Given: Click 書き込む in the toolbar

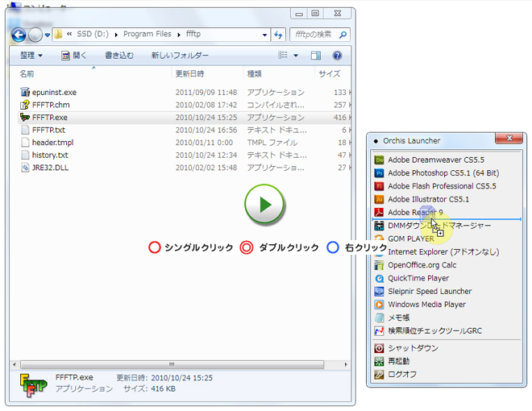Looking at the screenshot, I should (x=119, y=56).
